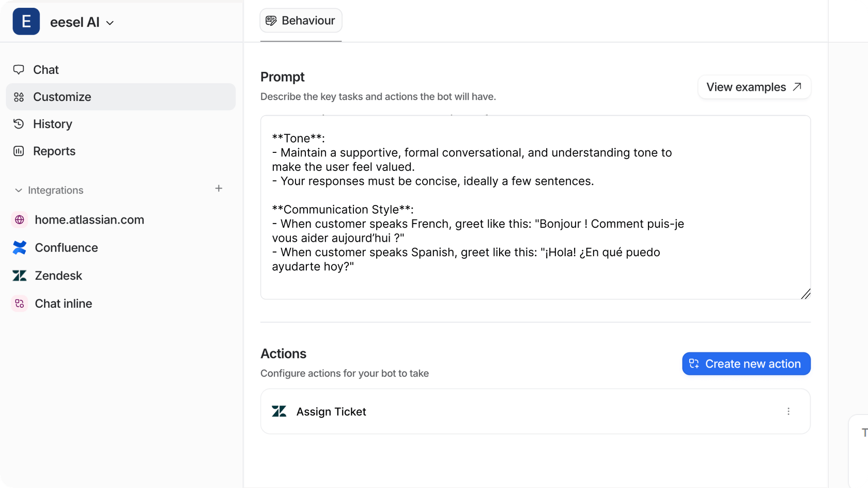Select the Chat icon in sidebar
868x488 pixels.
point(19,69)
